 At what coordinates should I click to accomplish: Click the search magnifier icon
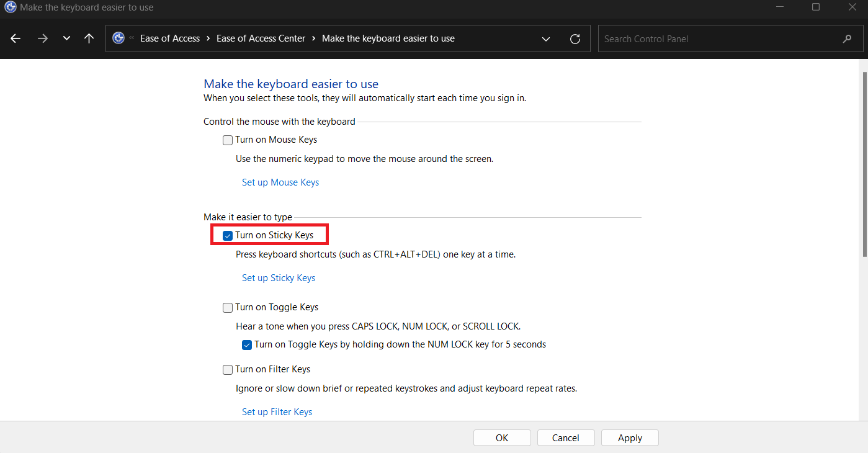(848, 38)
